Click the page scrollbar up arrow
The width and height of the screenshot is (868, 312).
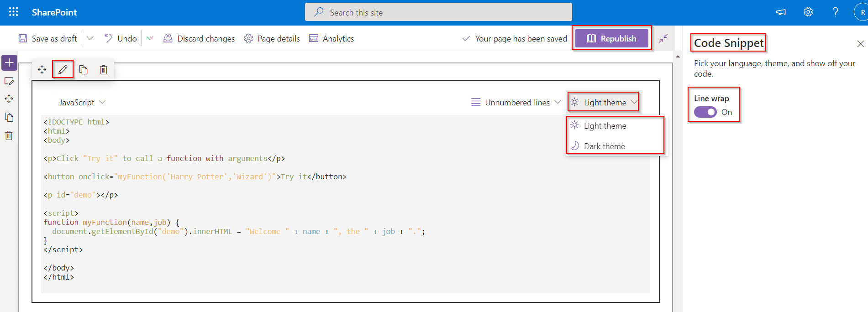tap(678, 56)
